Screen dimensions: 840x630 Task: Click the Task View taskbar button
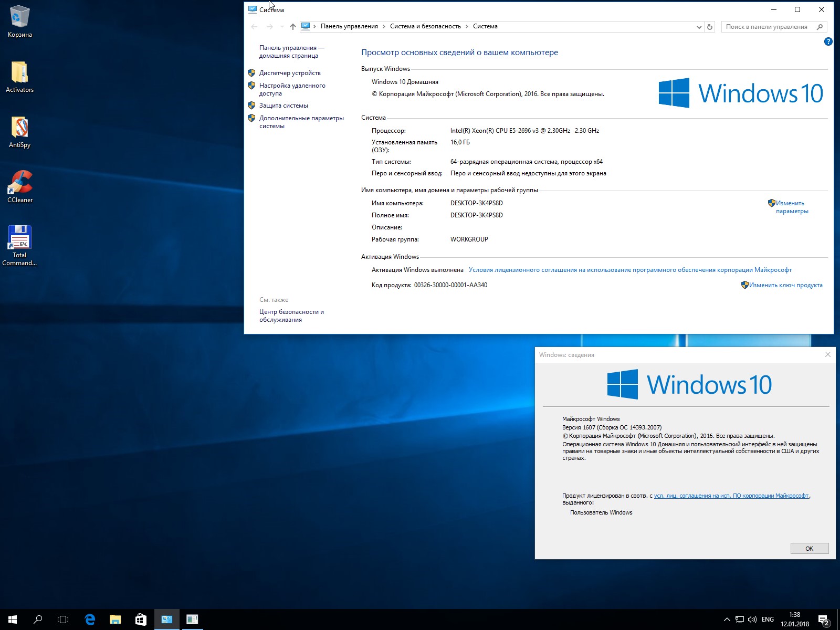[63, 619]
